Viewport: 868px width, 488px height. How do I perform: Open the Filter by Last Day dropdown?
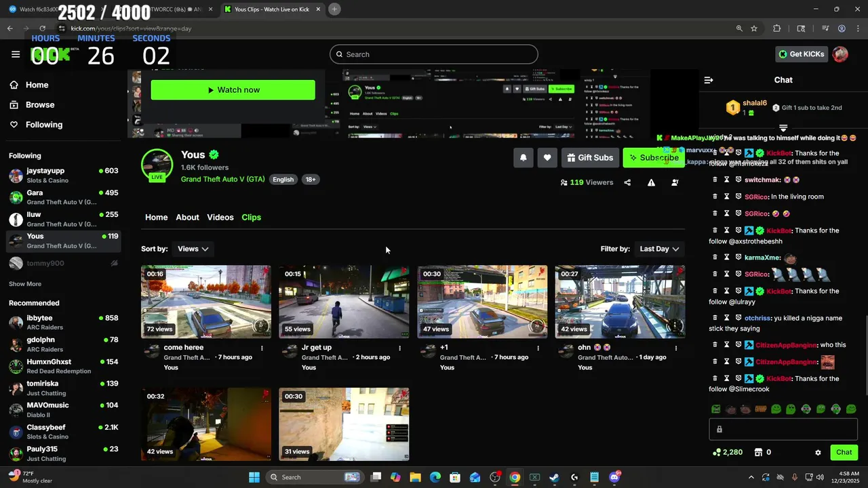click(x=659, y=249)
